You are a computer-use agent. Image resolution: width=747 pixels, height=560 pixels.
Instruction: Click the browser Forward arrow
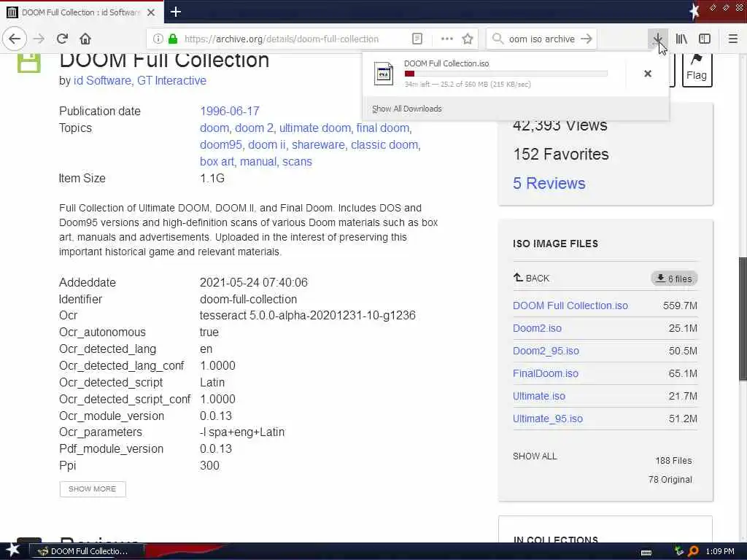point(39,39)
